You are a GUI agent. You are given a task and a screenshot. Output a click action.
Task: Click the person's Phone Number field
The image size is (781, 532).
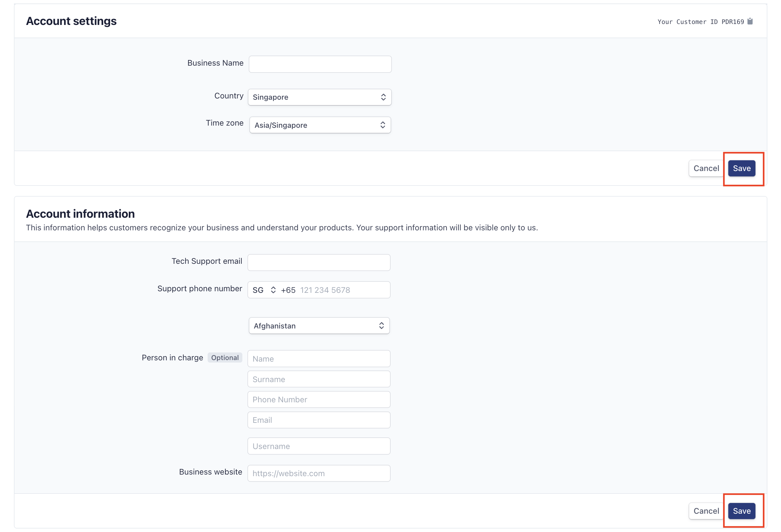click(x=319, y=399)
